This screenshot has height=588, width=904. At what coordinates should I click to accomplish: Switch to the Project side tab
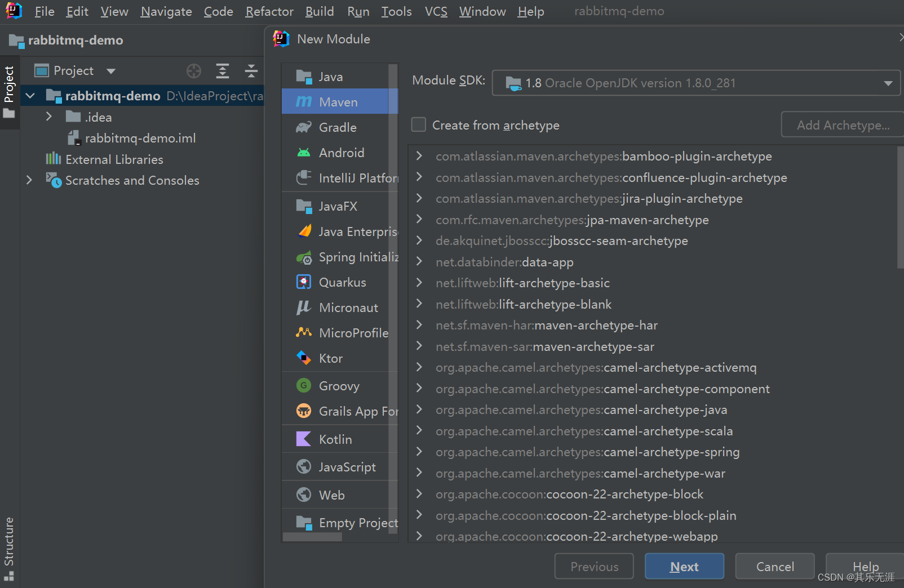pos(9,92)
